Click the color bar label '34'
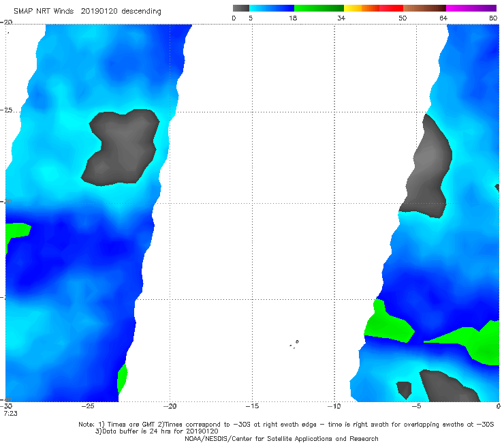 point(341,18)
